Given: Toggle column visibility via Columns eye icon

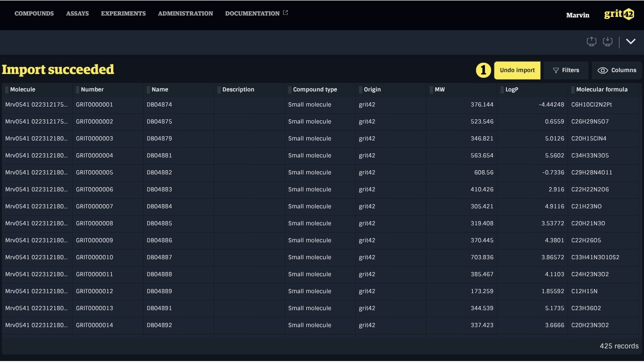Looking at the screenshot, I should click(x=602, y=70).
